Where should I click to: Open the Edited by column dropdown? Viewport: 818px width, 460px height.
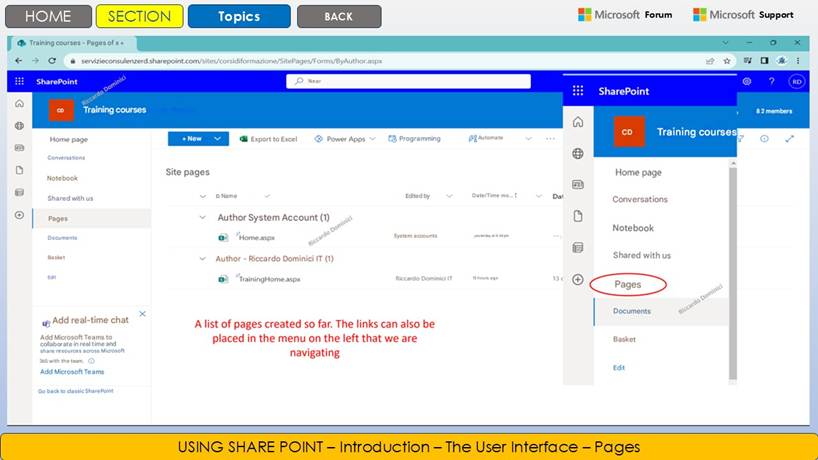449,196
